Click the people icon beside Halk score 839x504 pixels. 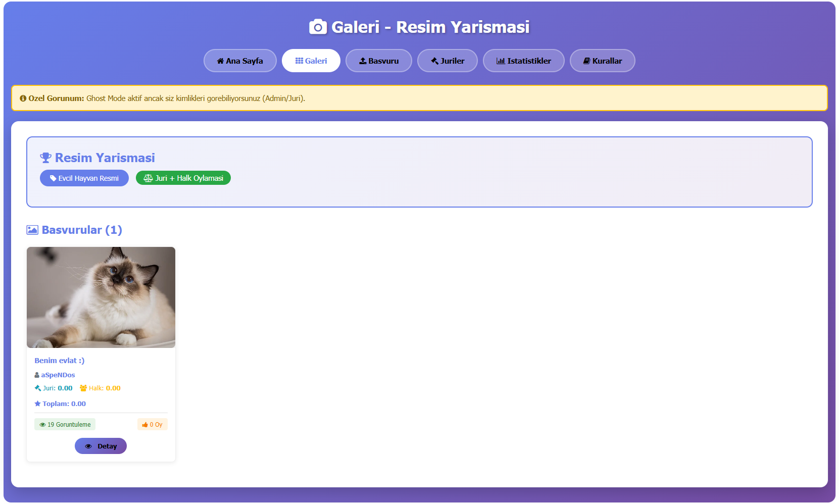click(83, 388)
